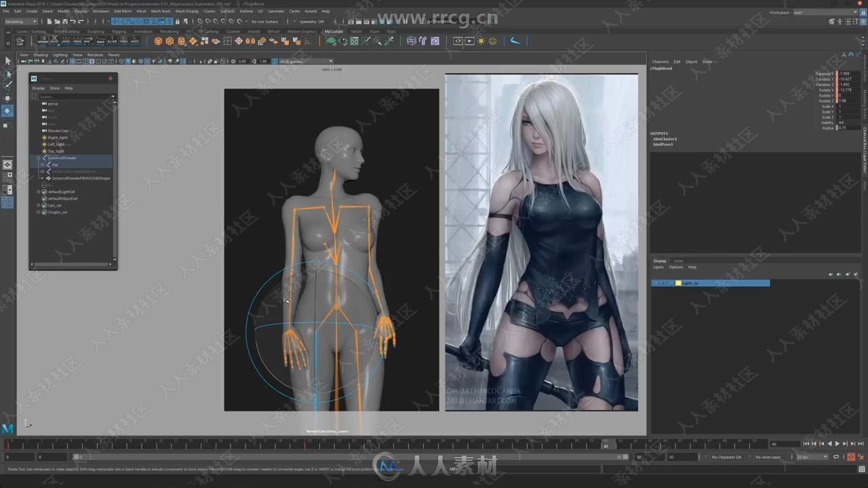Click the green turtle-like shelf icon

(x=330, y=41)
